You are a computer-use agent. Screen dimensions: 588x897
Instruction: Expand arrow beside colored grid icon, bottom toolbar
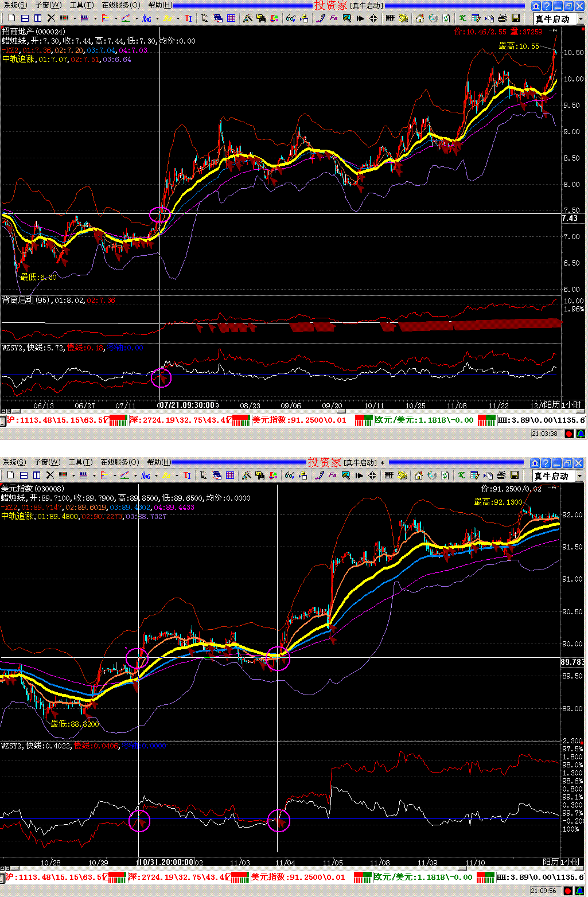coord(73,475)
